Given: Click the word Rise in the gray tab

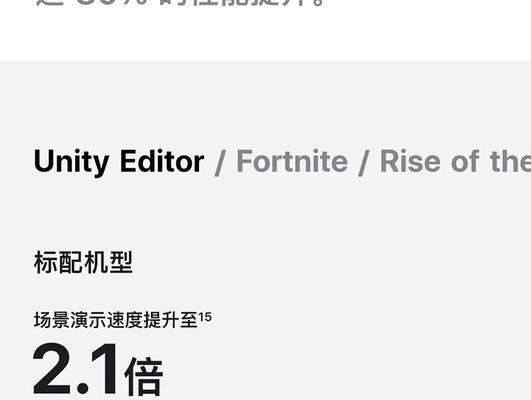Looking at the screenshot, I should pos(410,161).
